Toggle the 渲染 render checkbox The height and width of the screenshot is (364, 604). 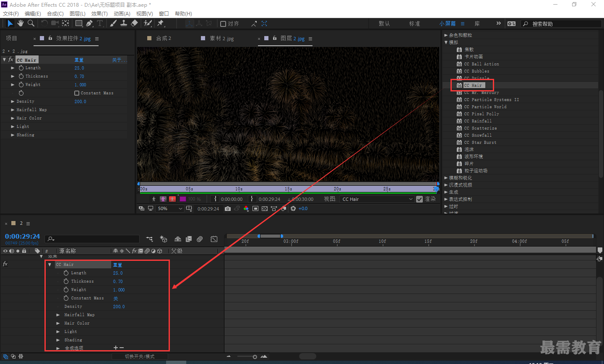(x=419, y=199)
